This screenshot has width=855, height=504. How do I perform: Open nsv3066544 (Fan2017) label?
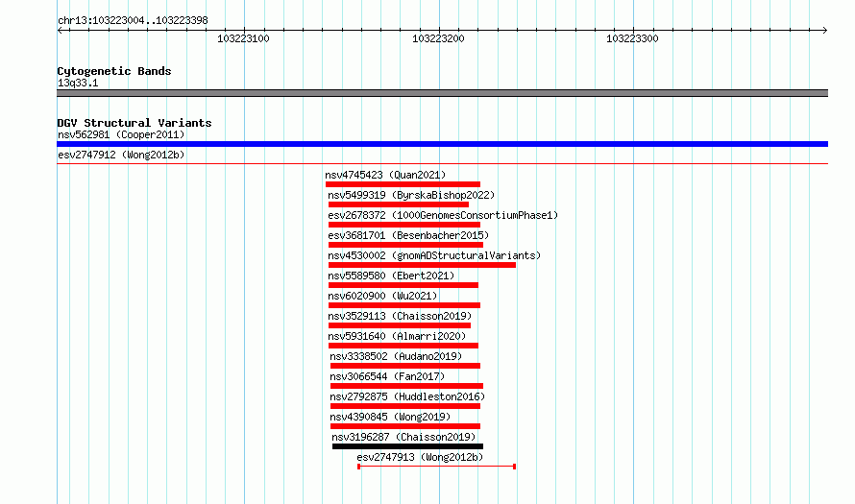pyautogui.click(x=387, y=376)
